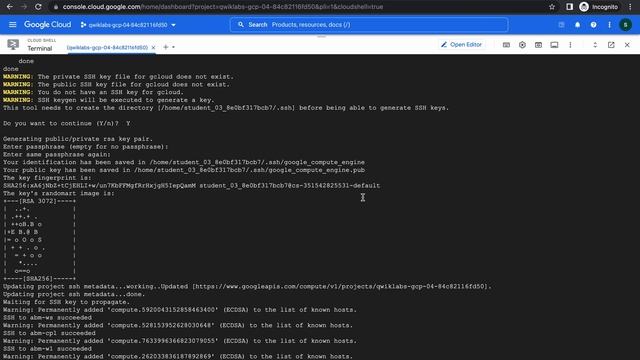
Task: Toggle the on-screen keyboard icon
Action: 506,45
